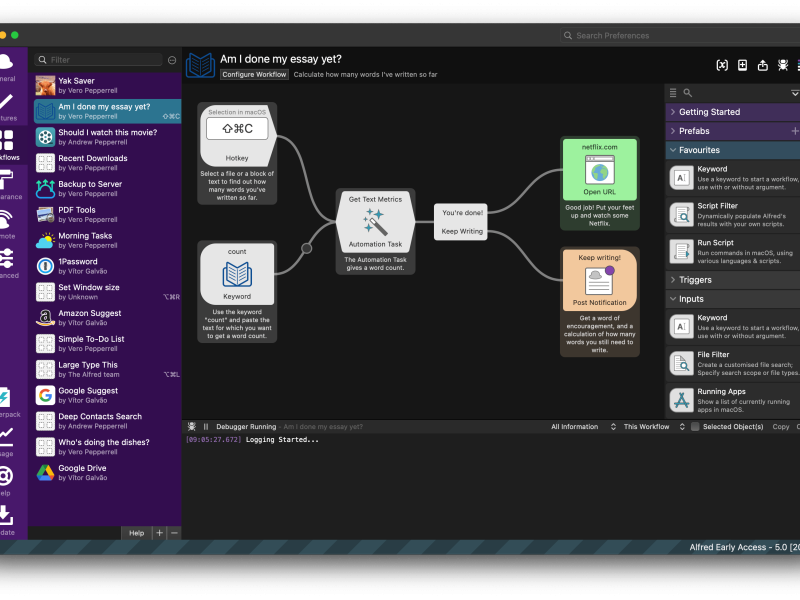
Task: Click the workflow book icon beside the title
Action: coord(201,66)
